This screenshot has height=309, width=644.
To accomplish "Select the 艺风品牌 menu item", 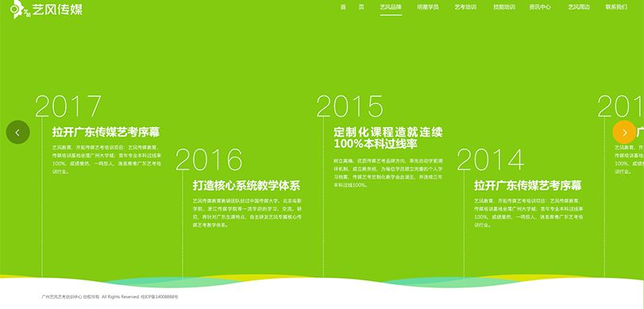I will pos(391,7).
